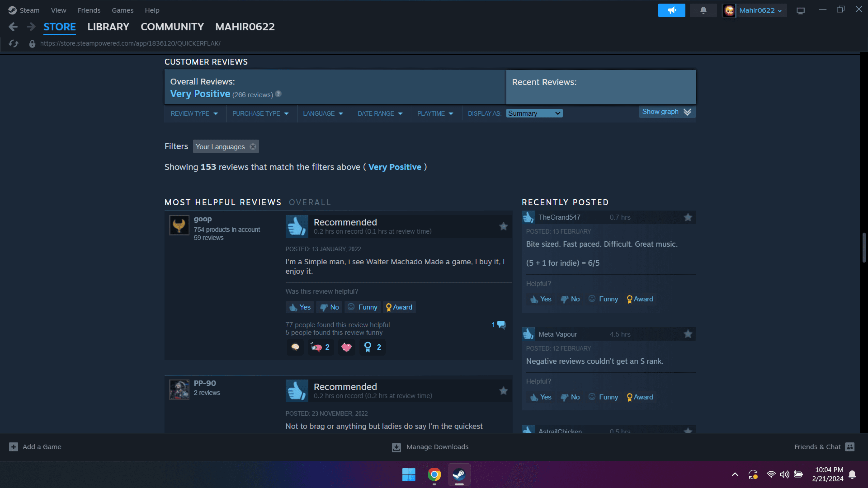Open the comments on goop's review

499,325
